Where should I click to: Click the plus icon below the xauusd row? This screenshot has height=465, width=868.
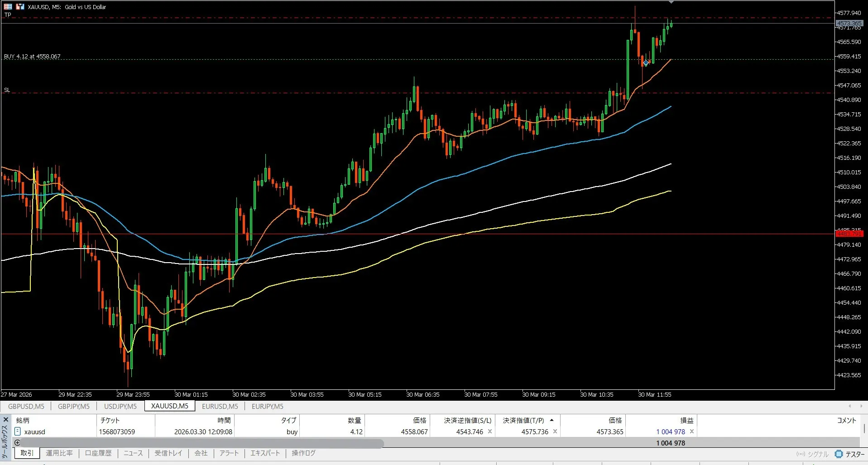[x=17, y=442]
